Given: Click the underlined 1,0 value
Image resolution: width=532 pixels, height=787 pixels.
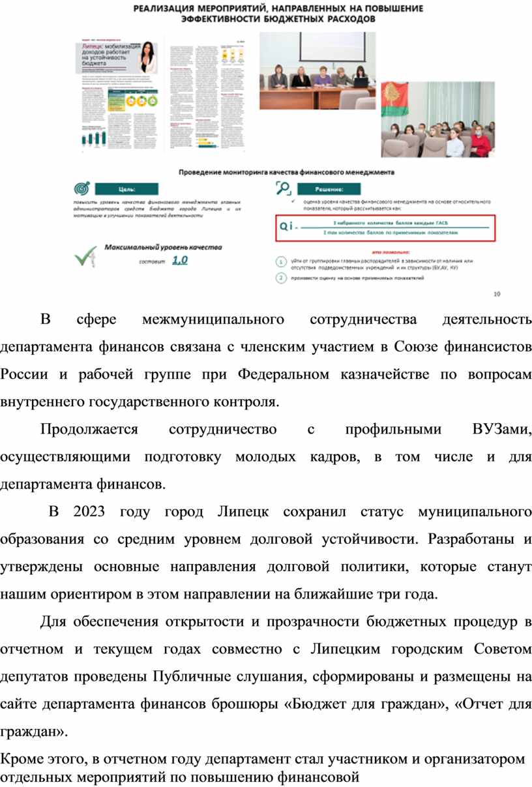Looking at the screenshot, I should tap(179, 260).
